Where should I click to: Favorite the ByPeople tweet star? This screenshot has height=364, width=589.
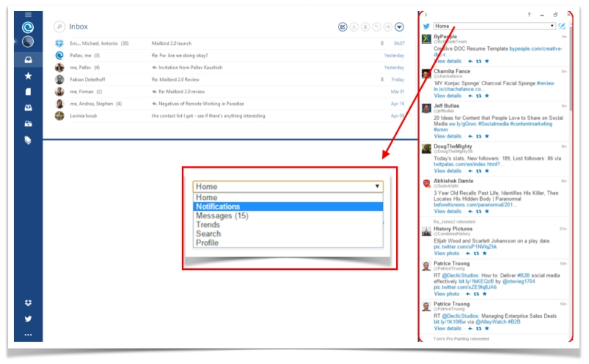(487, 61)
